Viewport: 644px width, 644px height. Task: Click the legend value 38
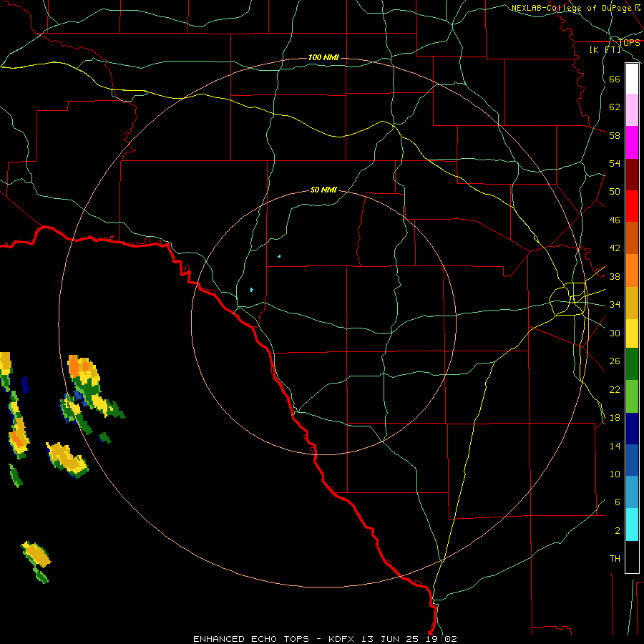pyautogui.click(x=615, y=276)
